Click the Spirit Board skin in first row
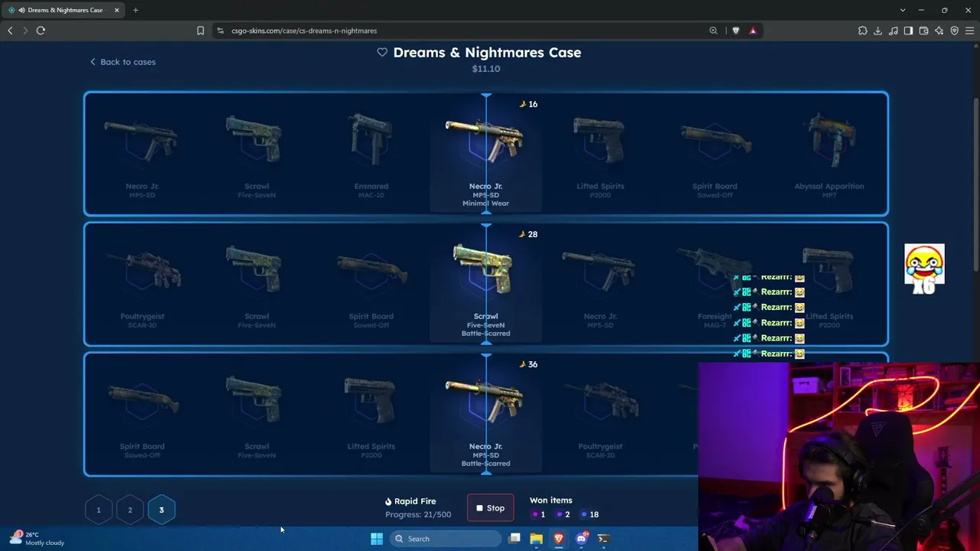 point(715,153)
